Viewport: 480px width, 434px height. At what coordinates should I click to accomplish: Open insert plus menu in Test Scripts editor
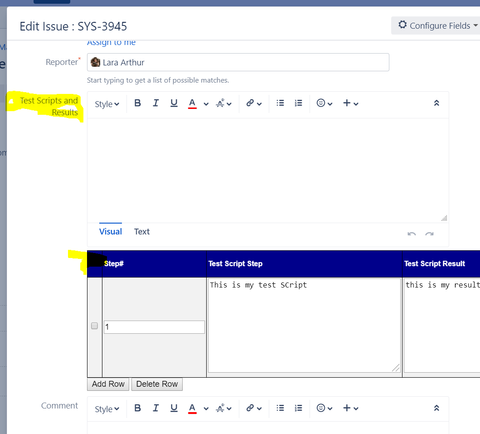coord(350,103)
